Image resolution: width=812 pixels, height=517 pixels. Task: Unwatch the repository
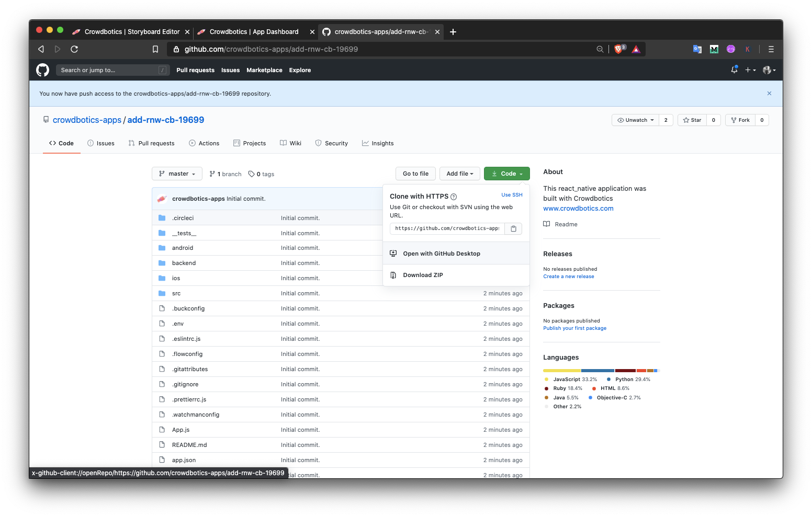tap(635, 120)
